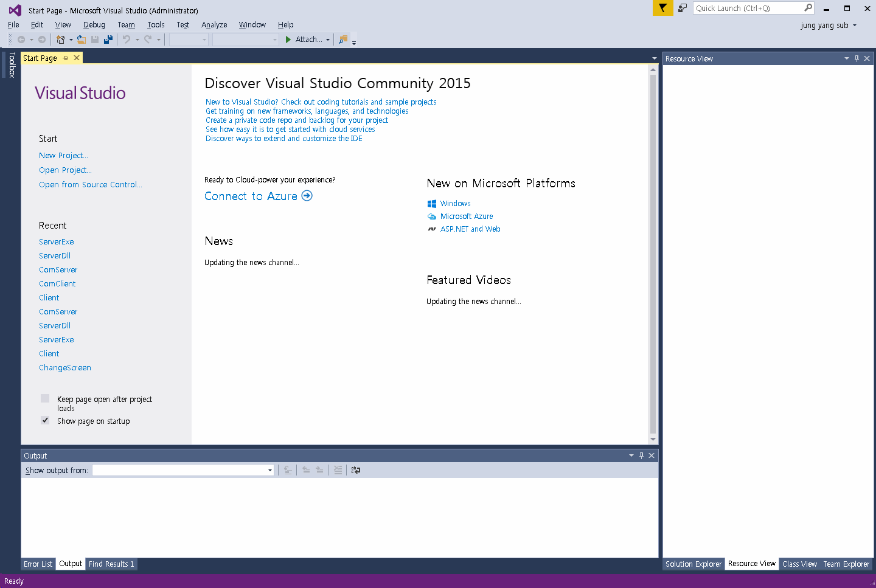Screen dimensions: 876x588
Task: Expand the New Project icon dropdown arrow
Action: [x=71, y=40]
